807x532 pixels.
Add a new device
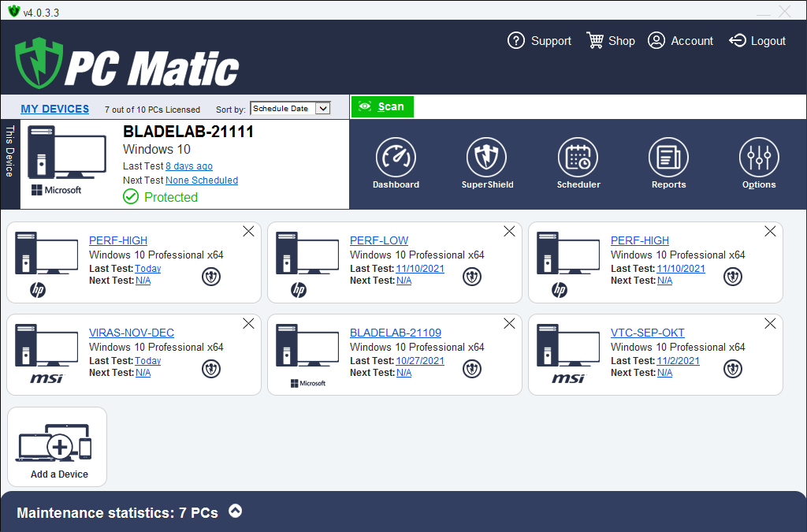[x=58, y=448]
